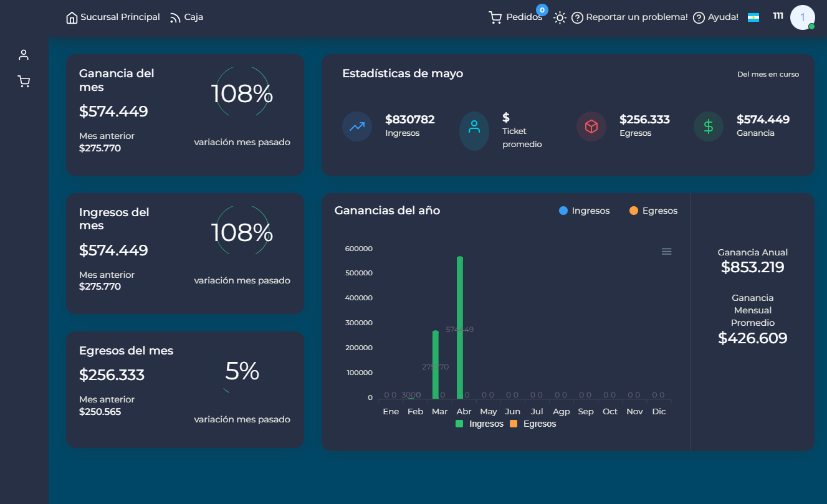This screenshot has width=827, height=504.
Task: Click the Ingresos trend-line icon in Estadísticas
Action: tap(356, 126)
